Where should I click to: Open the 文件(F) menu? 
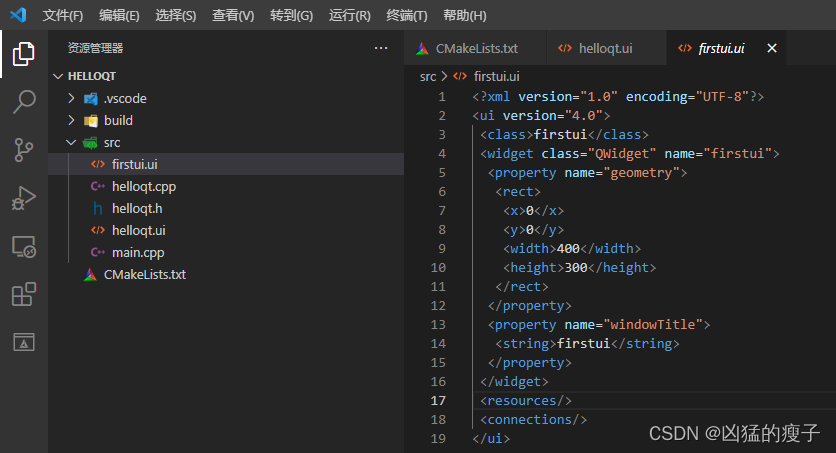pos(63,15)
